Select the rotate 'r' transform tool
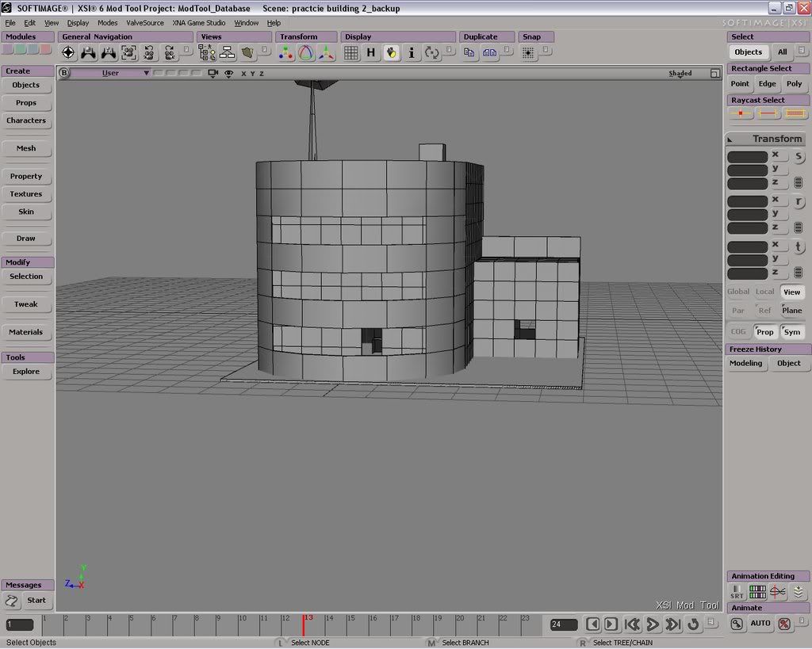The height and width of the screenshot is (649, 812). 799,202
